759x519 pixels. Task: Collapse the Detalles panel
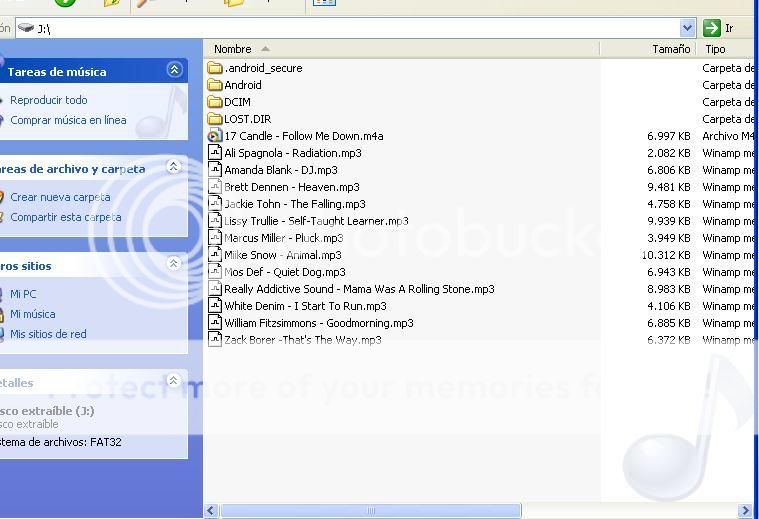click(174, 381)
